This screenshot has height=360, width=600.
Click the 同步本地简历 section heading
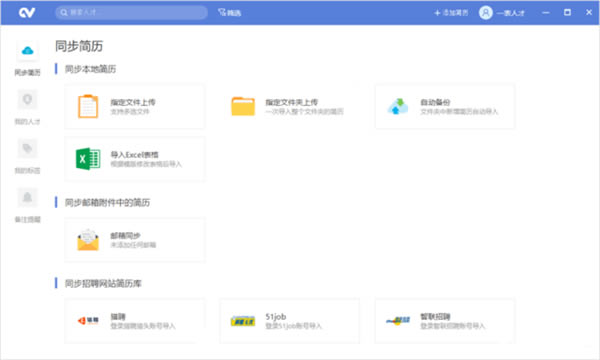[x=90, y=69]
